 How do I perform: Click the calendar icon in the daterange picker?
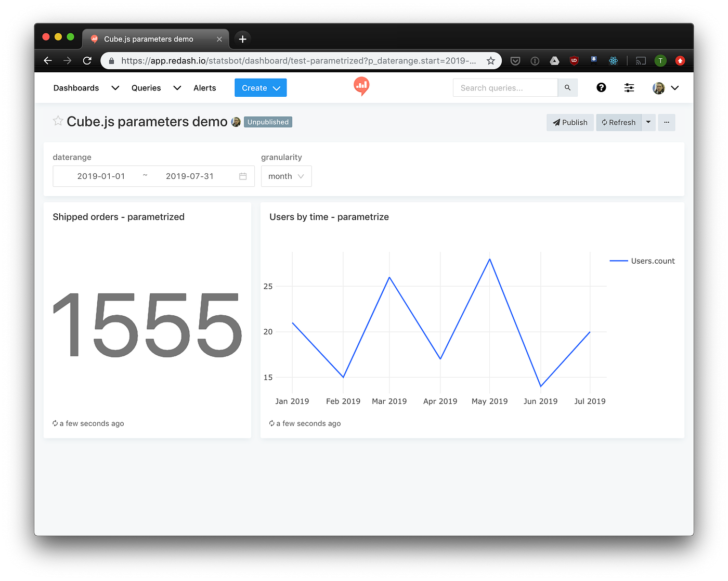click(x=242, y=176)
